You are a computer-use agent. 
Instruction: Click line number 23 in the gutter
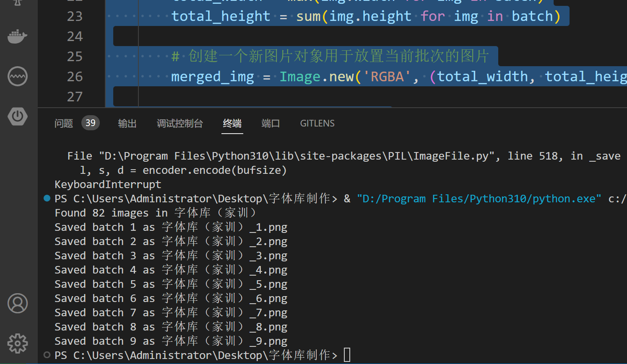pos(75,16)
